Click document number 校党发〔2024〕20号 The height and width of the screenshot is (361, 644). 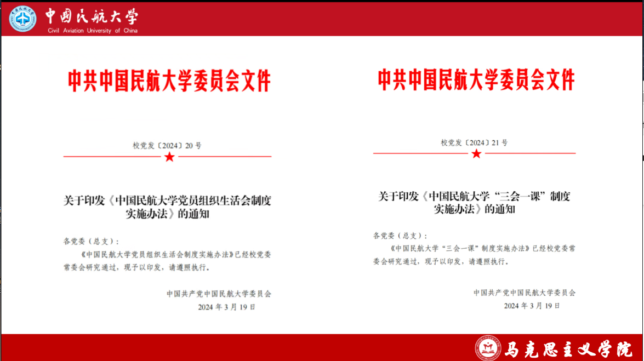coord(167,146)
